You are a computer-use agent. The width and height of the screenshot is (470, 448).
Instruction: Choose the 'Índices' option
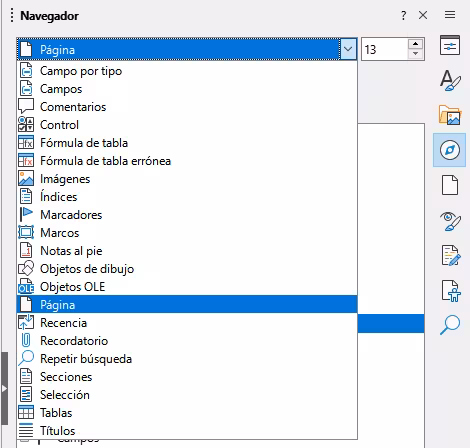coord(187,197)
